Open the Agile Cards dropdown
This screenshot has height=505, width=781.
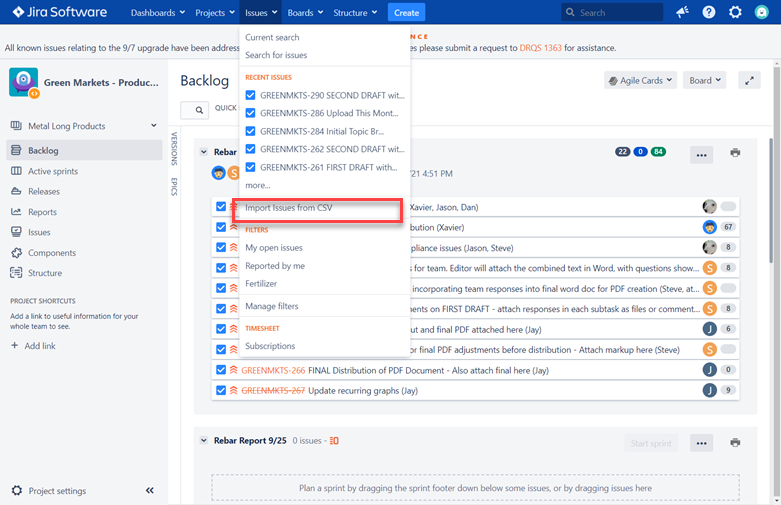pos(640,80)
